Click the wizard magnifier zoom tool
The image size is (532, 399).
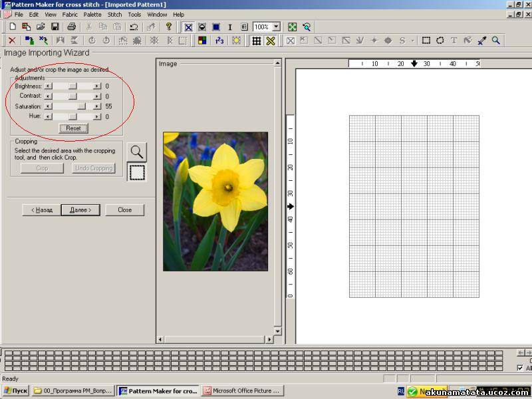click(137, 152)
